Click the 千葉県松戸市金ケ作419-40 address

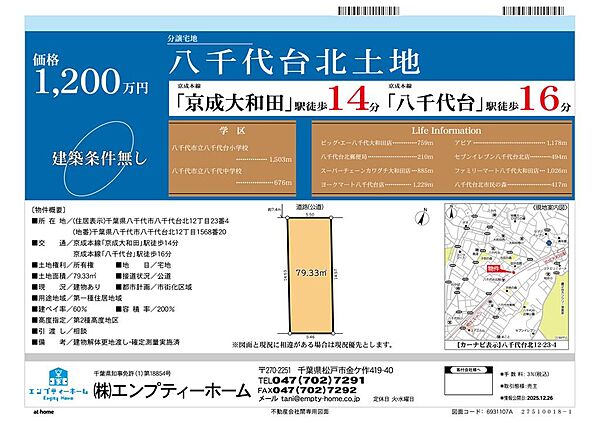pos(345,370)
